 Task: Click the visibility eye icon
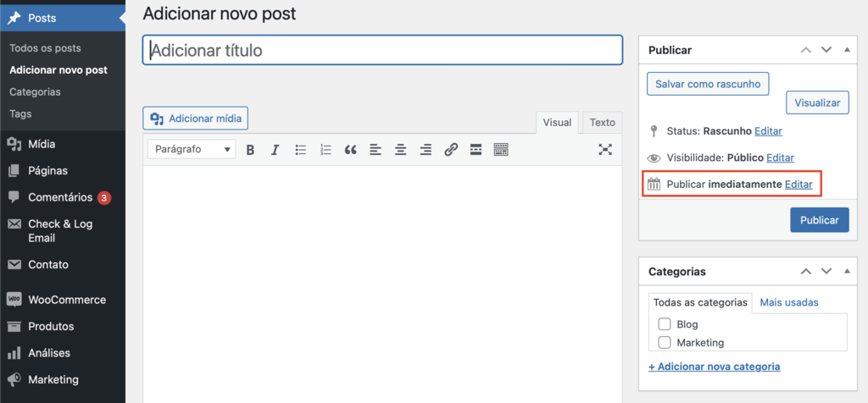pos(654,158)
